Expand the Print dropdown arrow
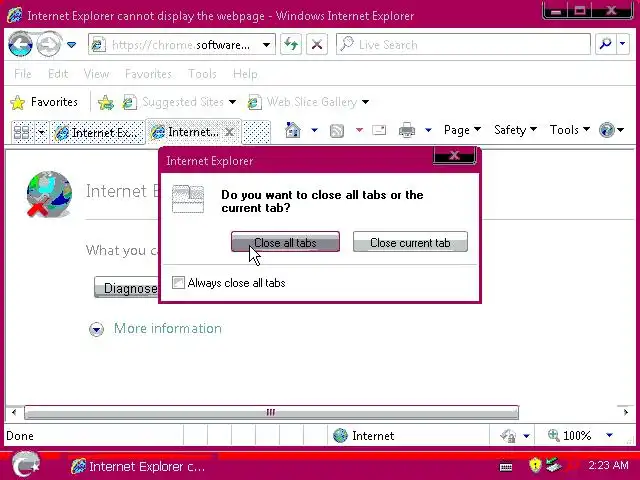640x480 pixels. coord(428,130)
